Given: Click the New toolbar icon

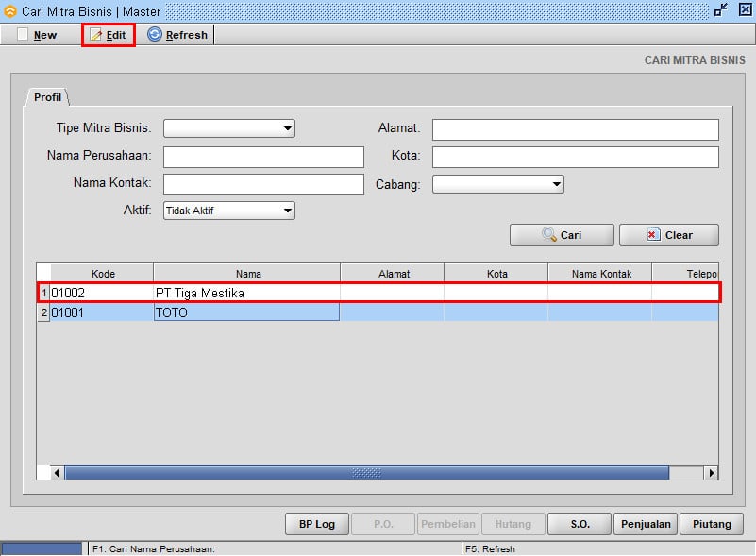Looking at the screenshot, I should click(x=24, y=35).
